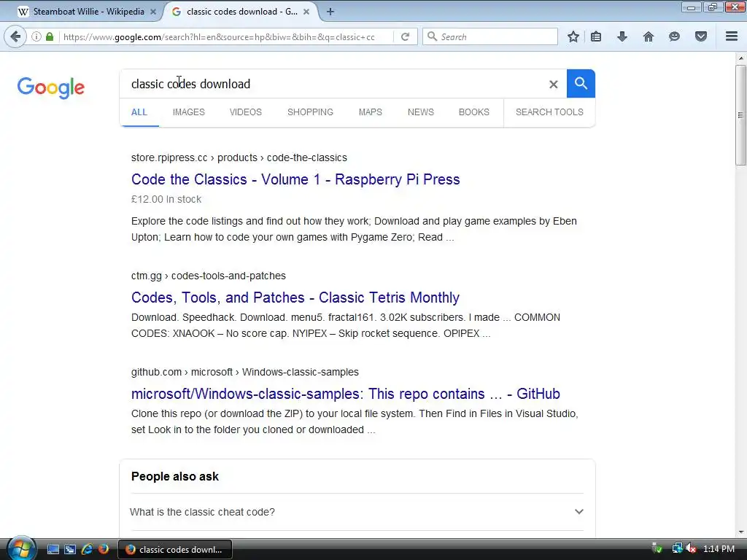This screenshot has width=747, height=560.
Task: Click the taskbar Firefox window button
Action: point(175,550)
